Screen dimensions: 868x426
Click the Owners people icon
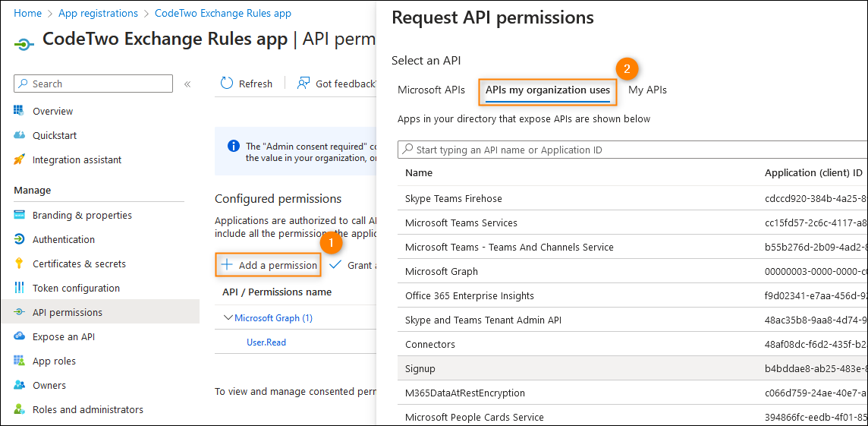20,385
